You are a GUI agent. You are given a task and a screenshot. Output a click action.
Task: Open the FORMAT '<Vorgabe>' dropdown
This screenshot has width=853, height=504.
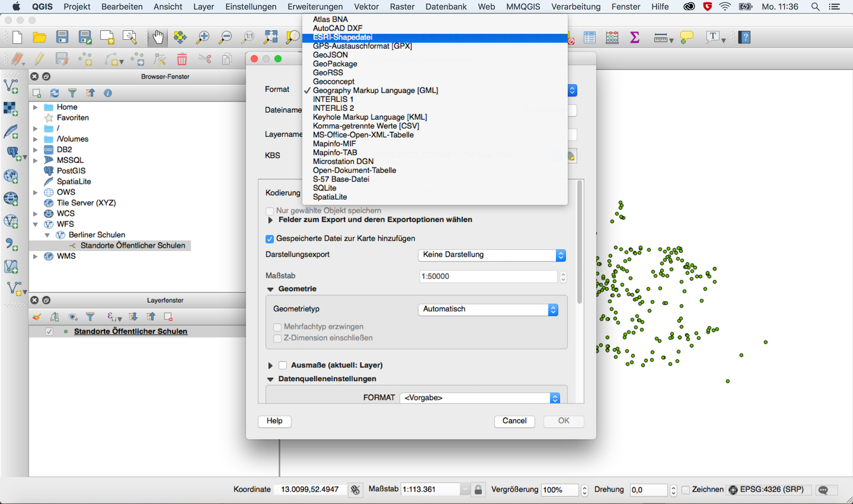(480, 398)
